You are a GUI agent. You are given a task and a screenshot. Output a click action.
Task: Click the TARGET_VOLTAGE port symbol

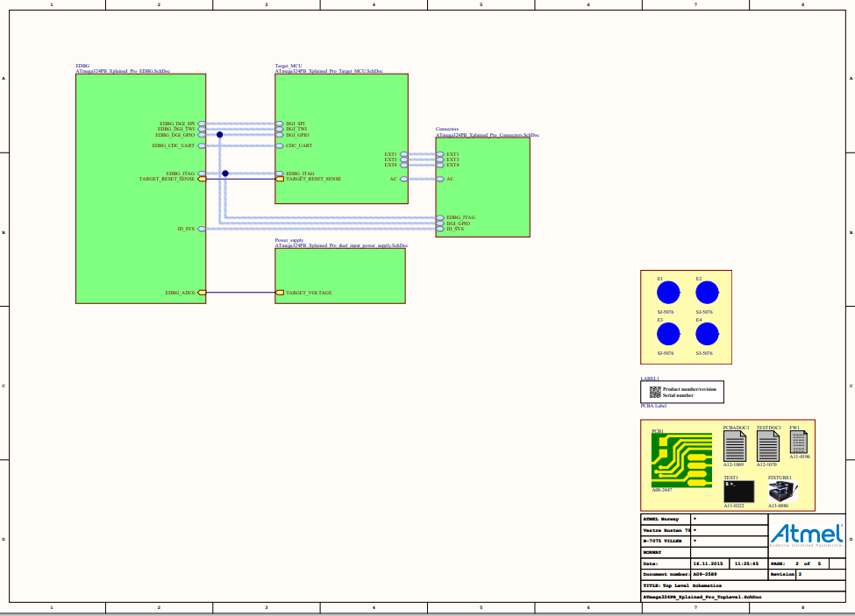click(x=280, y=293)
